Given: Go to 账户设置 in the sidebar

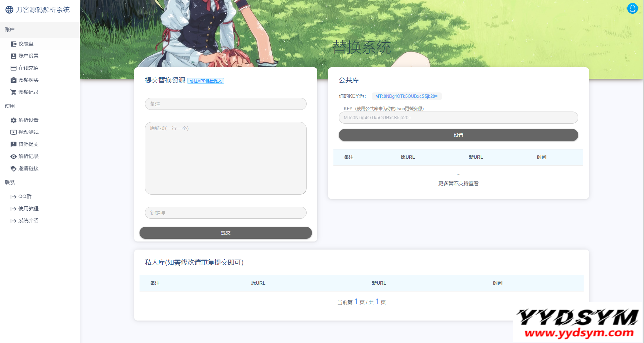Looking at the screenshot, I should click(40, 56).
